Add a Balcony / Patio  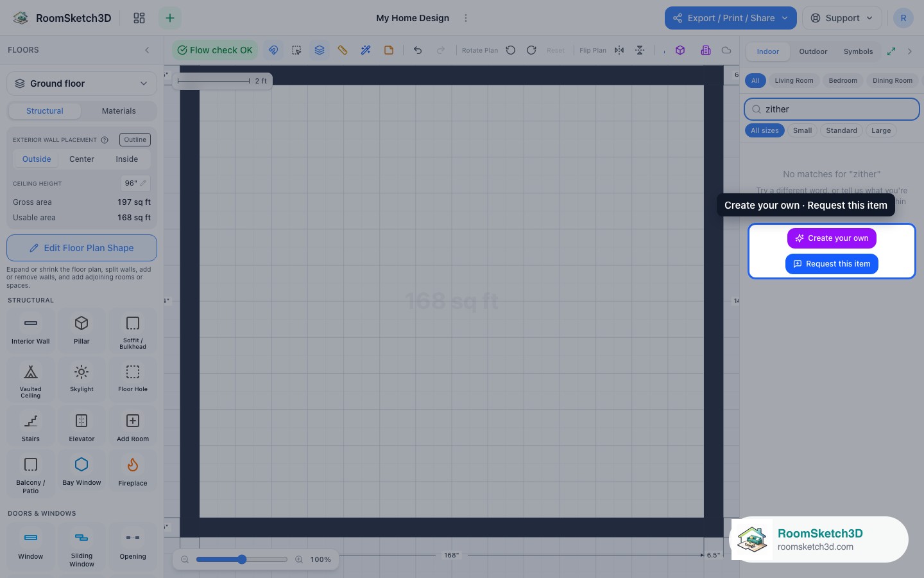click(x=31, y=474)
